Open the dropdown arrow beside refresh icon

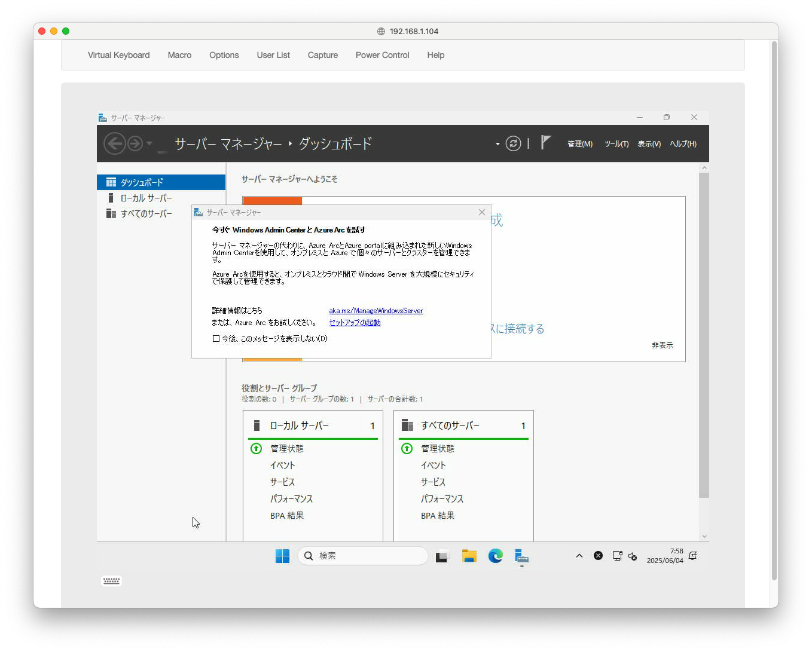point(497,144)
